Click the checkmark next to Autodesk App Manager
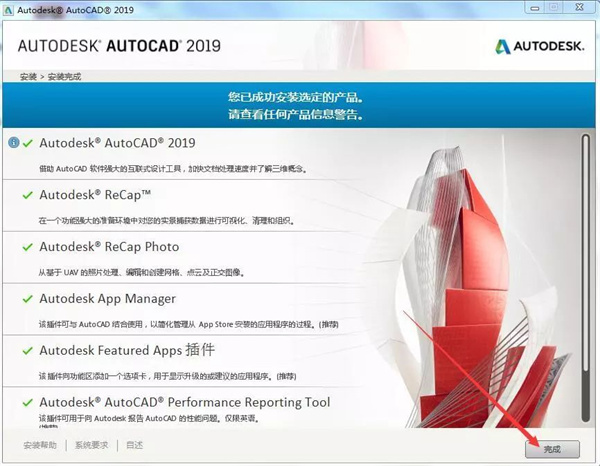Viewport: 600px width, 466px height. pos(28,299)
